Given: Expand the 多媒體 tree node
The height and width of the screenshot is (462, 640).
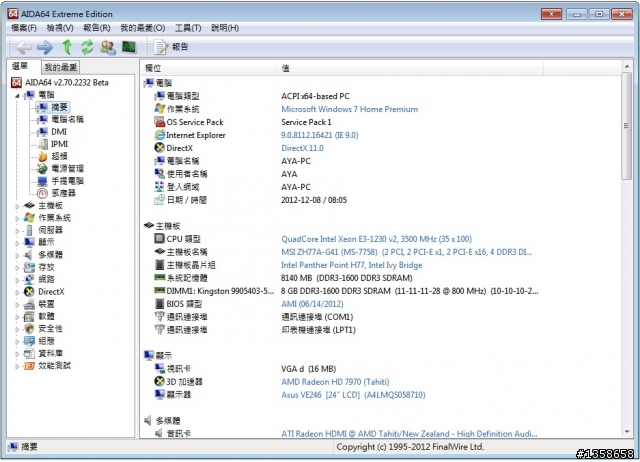Looking at the screenshot, I should [17, 255].
